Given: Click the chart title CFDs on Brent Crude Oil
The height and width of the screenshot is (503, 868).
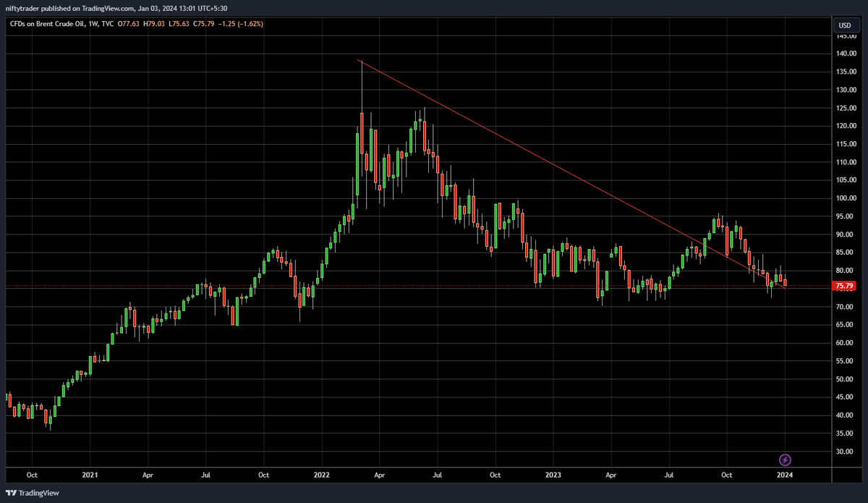Looking at the screenshot, I should coord(46,24).
